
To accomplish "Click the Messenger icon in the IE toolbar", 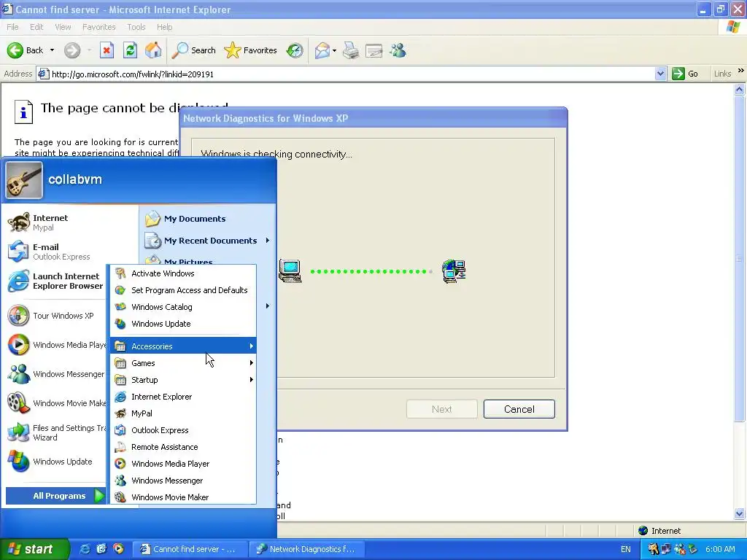I will click(398, 50).
